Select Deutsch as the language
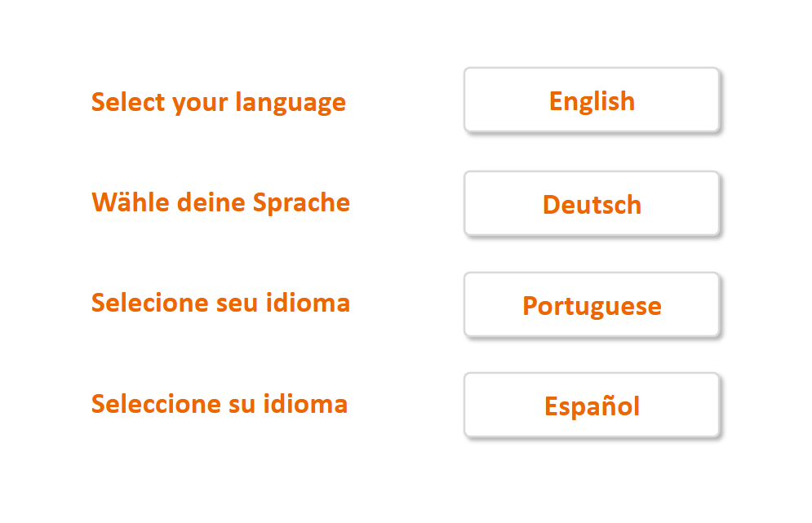The width and height of the screenshot is (812, 523). 592,204
